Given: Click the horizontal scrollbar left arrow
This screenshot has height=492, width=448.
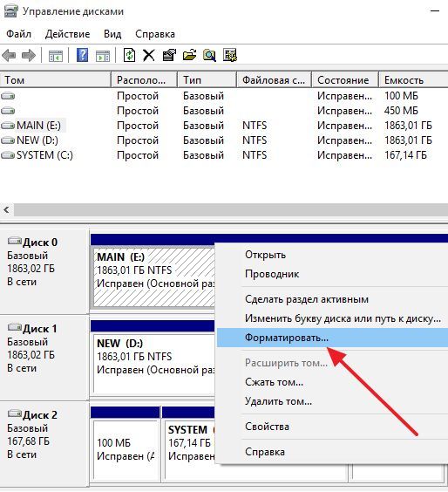Looking at the screenshot, I should point(6,209).
